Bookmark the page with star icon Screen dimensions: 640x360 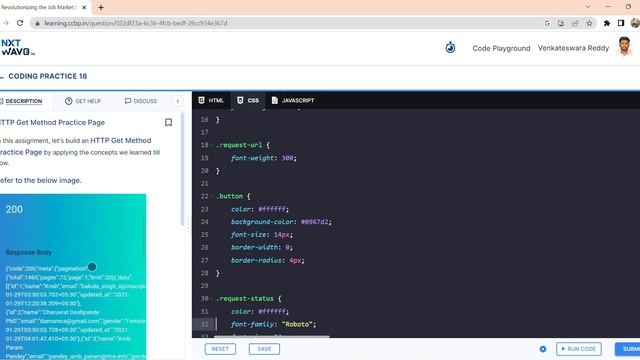(589, 23)
